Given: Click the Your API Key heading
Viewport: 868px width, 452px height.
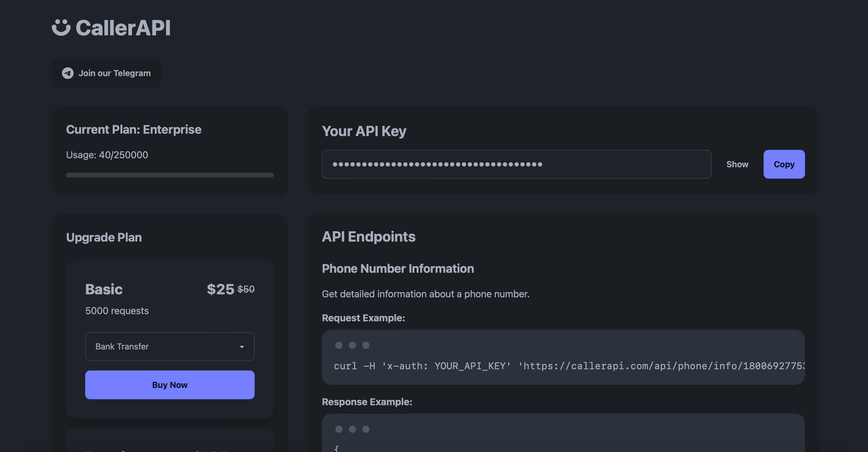Looking at the screenshot, I should click(364, 131).
